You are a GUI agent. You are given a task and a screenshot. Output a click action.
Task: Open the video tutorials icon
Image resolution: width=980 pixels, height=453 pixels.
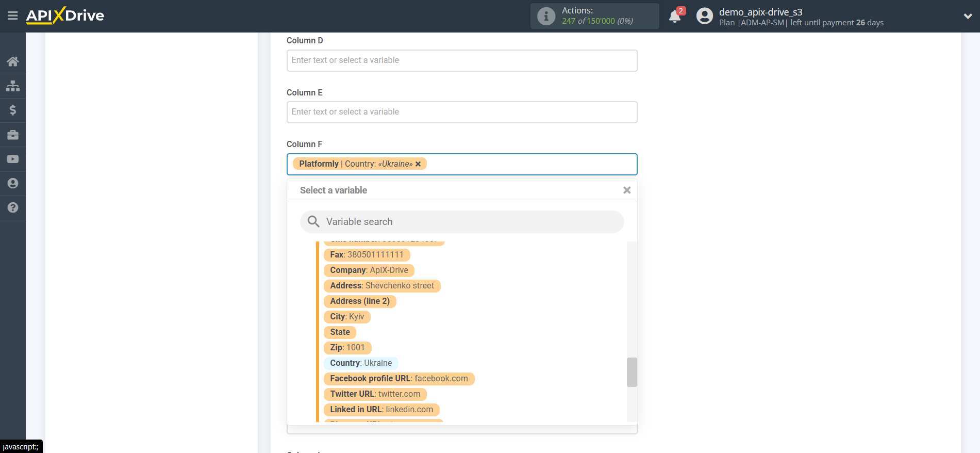tap(13, 159)
